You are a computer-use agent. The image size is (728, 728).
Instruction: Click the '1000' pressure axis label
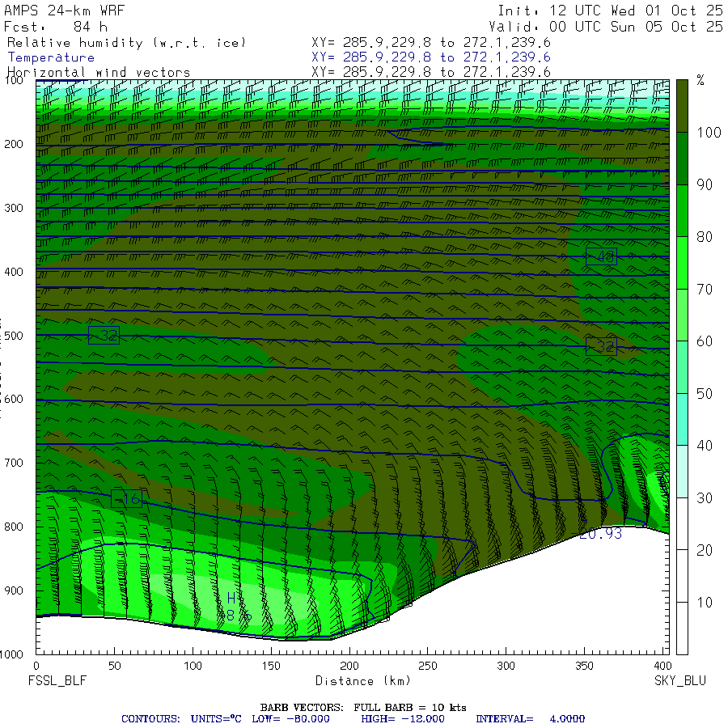click(x=11, y=654)
